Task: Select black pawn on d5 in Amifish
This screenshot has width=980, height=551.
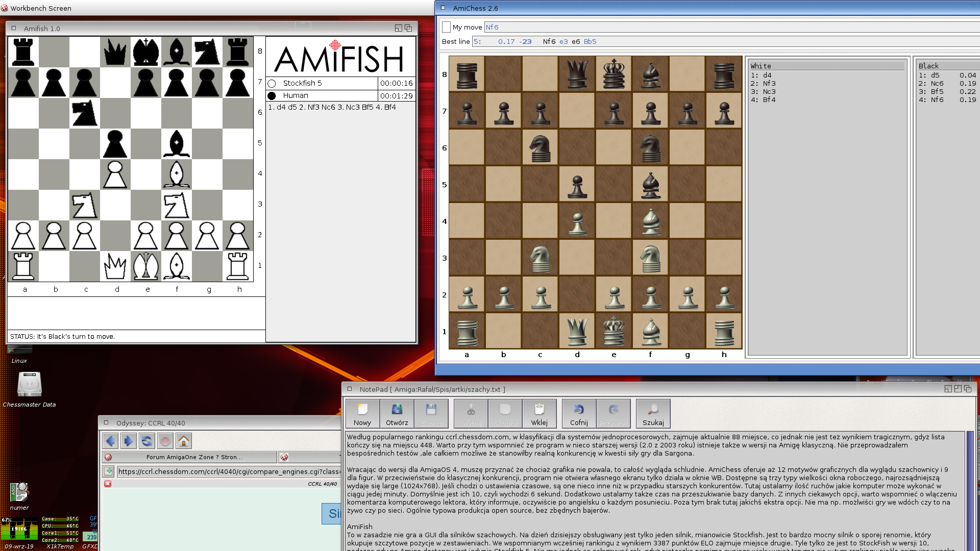Action: pos(115,143)
